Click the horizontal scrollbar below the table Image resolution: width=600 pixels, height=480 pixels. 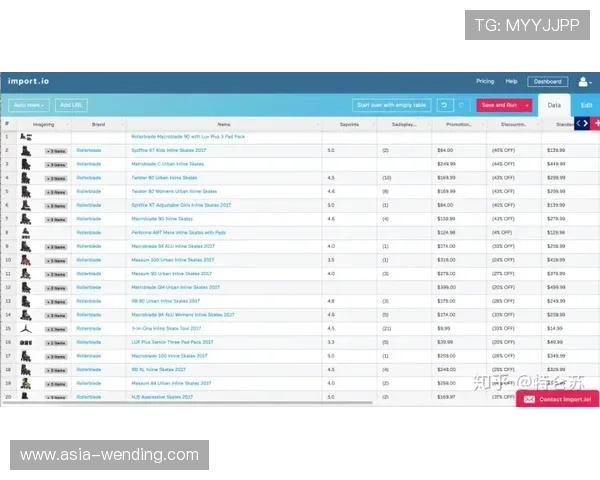188,403
